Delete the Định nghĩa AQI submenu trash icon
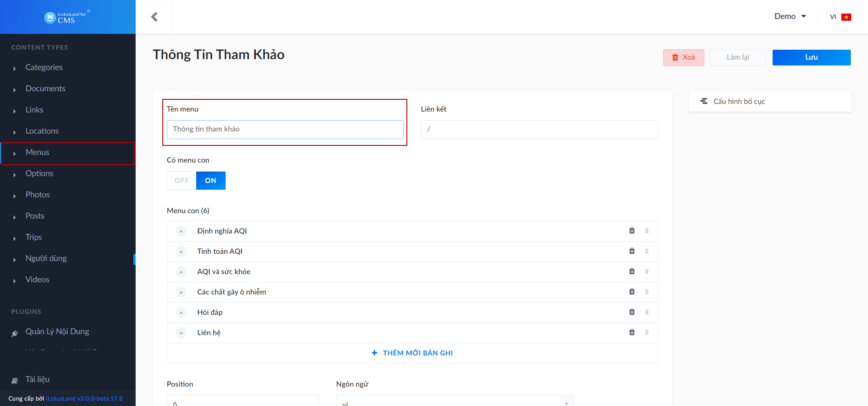This screenshot has width=868, height=406. [632, 231]
